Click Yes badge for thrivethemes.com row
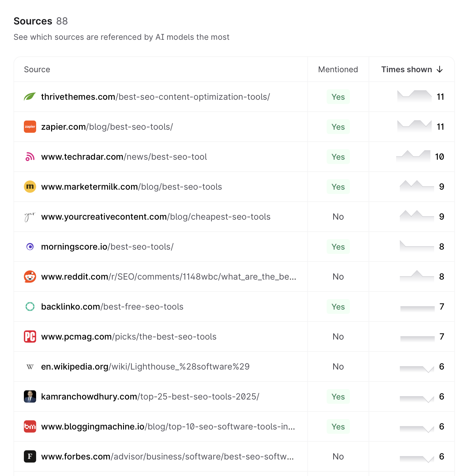This screenshot has height=476, width=469. coord(338,97)
